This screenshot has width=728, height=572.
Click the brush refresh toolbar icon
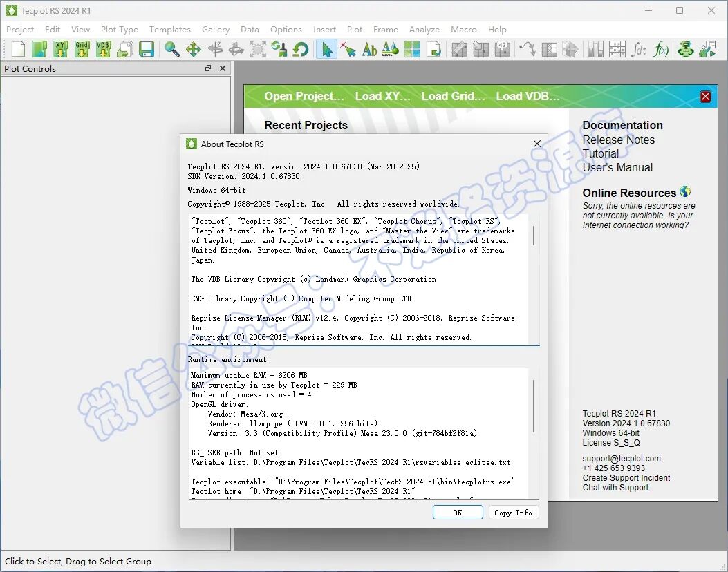point(279,49)
